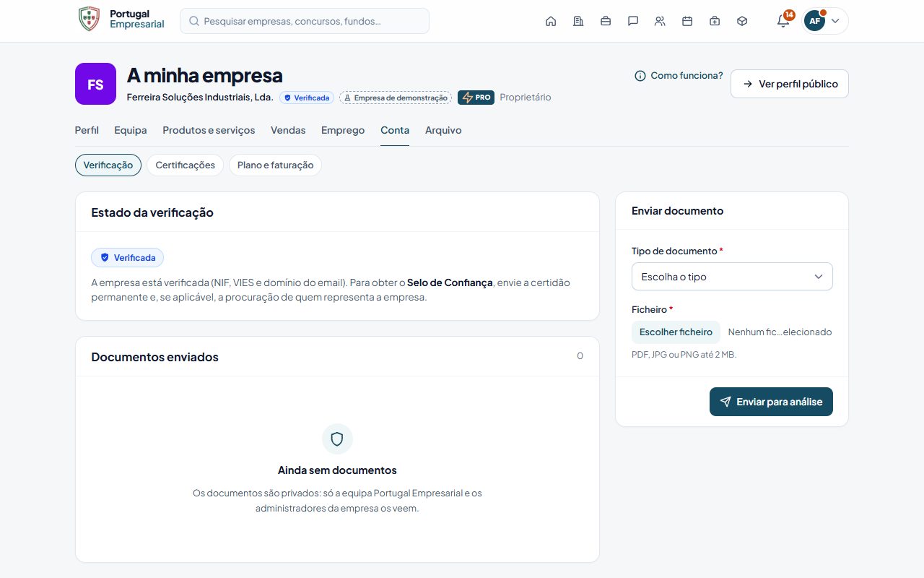Click the shield icon above Ainda sem documentos

337,439
